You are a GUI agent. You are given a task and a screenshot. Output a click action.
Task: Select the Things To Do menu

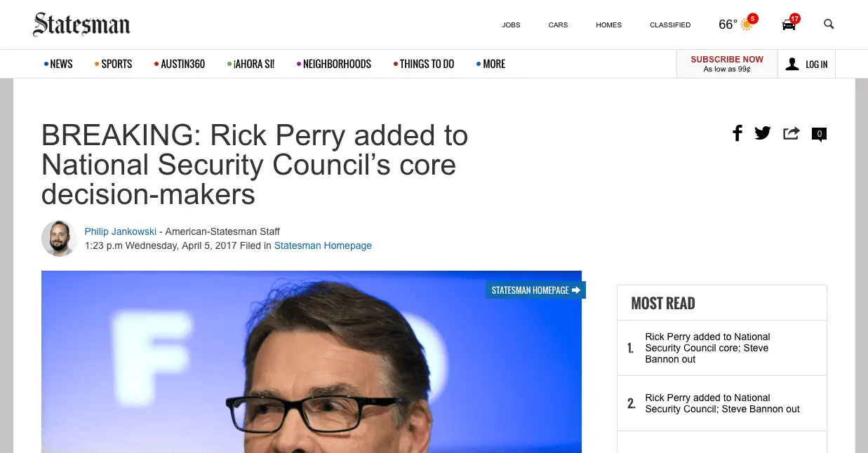[424, 64]
